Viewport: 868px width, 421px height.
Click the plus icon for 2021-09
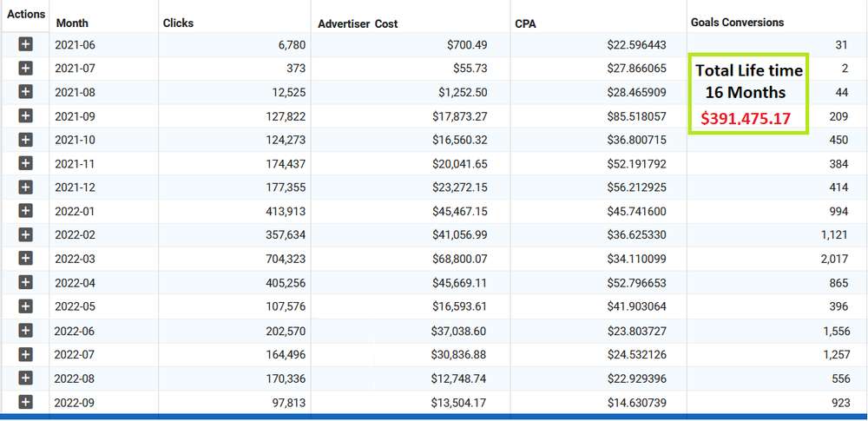point(25,115)
